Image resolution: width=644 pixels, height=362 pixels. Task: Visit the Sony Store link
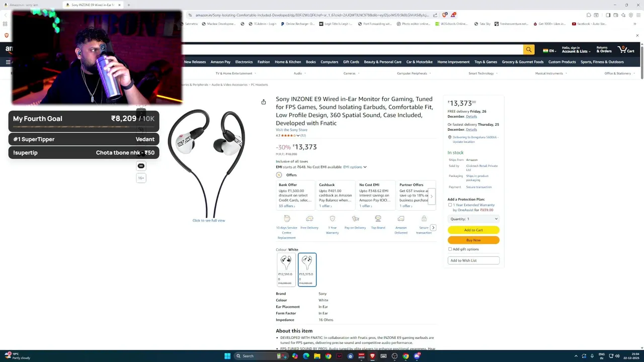click(x=291, y=130)
